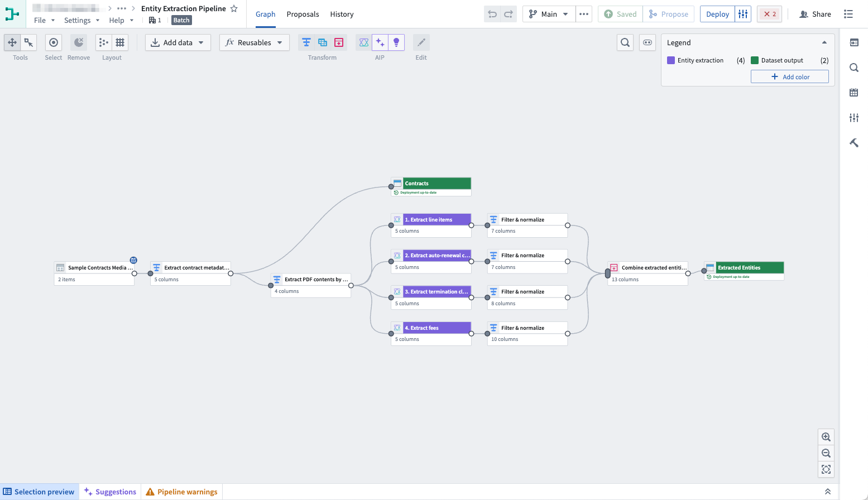
Task: Open graph search with the magnifier icon
Action: tap(625, 42)
